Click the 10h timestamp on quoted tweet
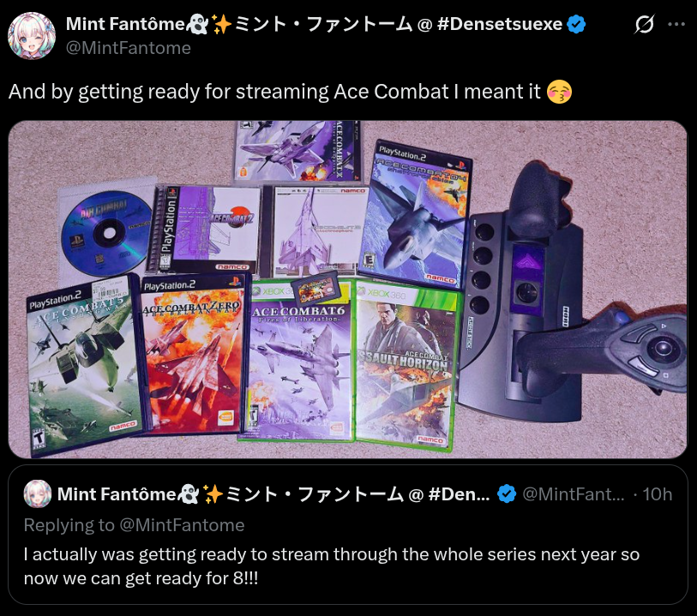 point(657,494)
